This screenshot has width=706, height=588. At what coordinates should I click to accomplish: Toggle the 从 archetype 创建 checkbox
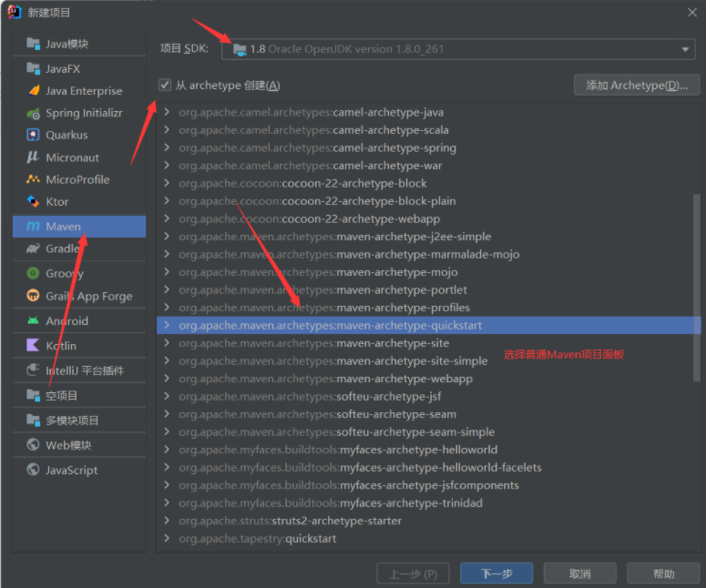pos(165,85)
